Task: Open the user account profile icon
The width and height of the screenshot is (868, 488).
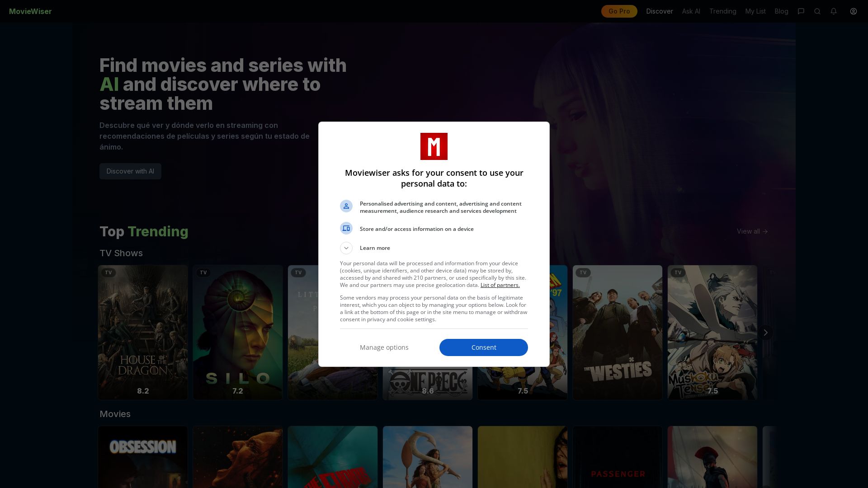Action: click(x=854, y=11)
